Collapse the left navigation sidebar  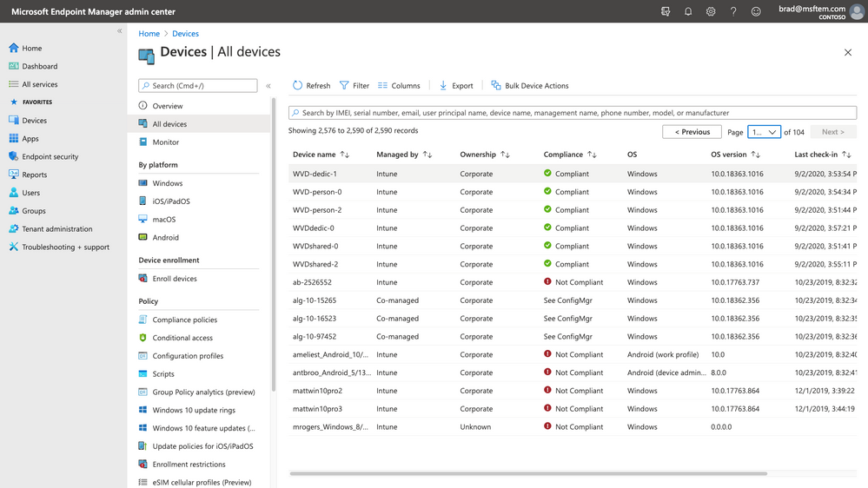[x=120, y=31]
